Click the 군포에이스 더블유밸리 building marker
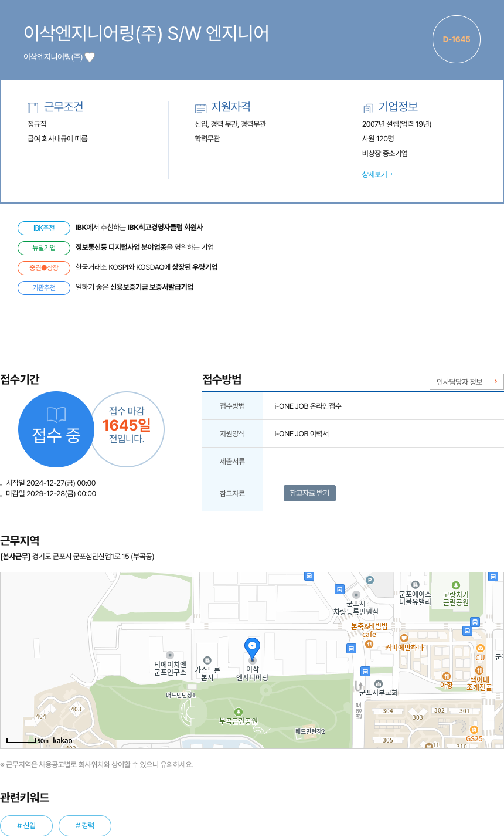The height and width of the screenshot is (837, 504). pyautogui.click(x=415, y=585)
